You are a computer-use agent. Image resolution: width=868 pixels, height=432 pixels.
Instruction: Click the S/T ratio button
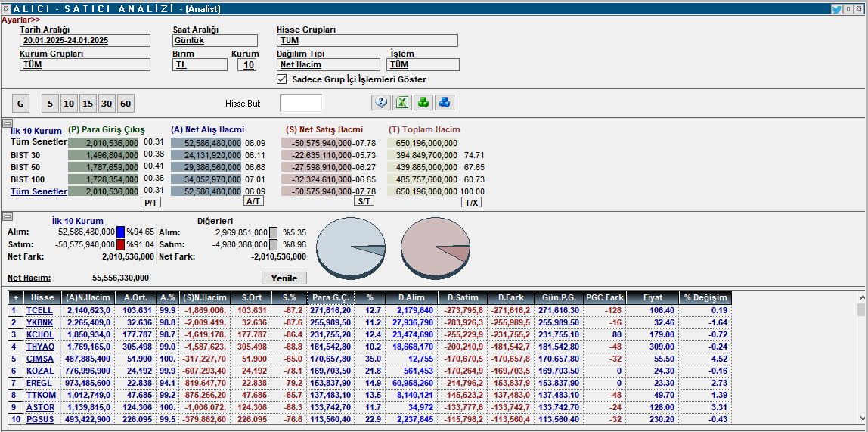click(x=364, y=201)
